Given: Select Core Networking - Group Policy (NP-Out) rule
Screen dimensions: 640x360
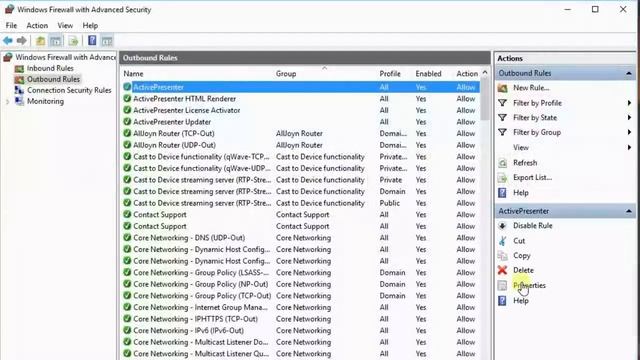Looking at the screenshot, I should (301, 284).
